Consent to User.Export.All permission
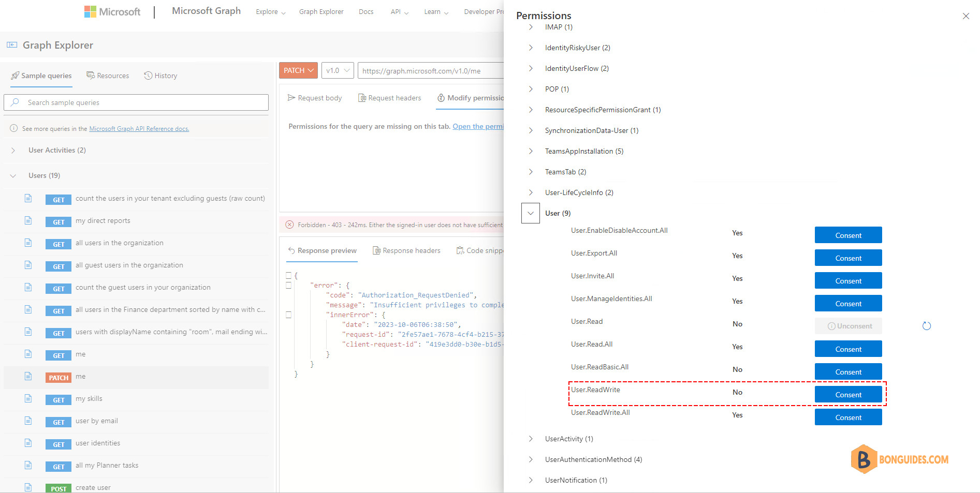The height and width of the screenshot is (493, 980). 848,258
